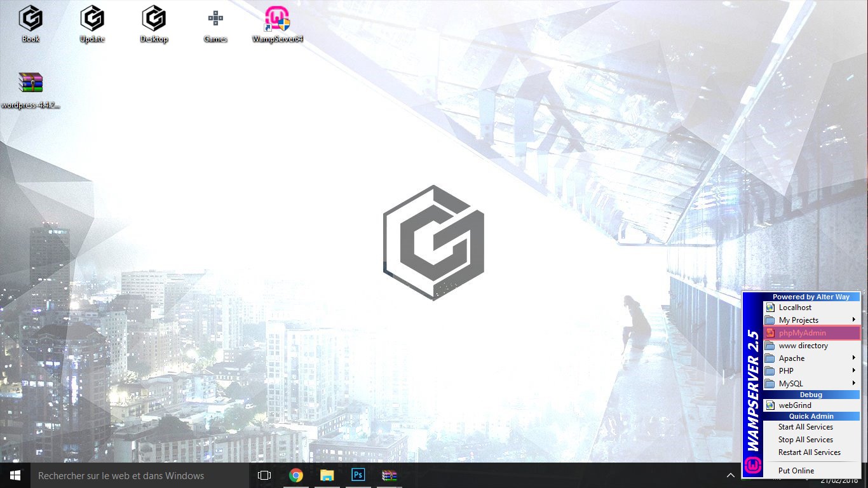Screen dimensions: 868x488
Task: Click Stop All Services
Action: coord(805,440)
